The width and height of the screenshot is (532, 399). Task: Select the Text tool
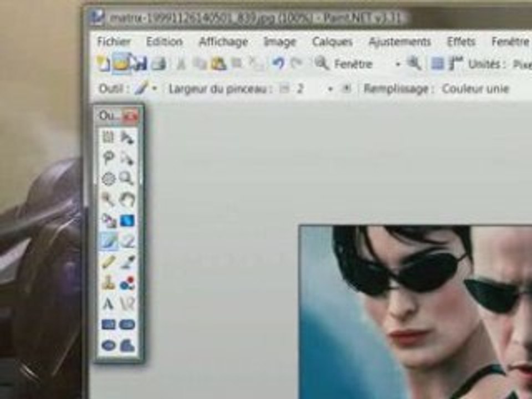pos(109,304)
